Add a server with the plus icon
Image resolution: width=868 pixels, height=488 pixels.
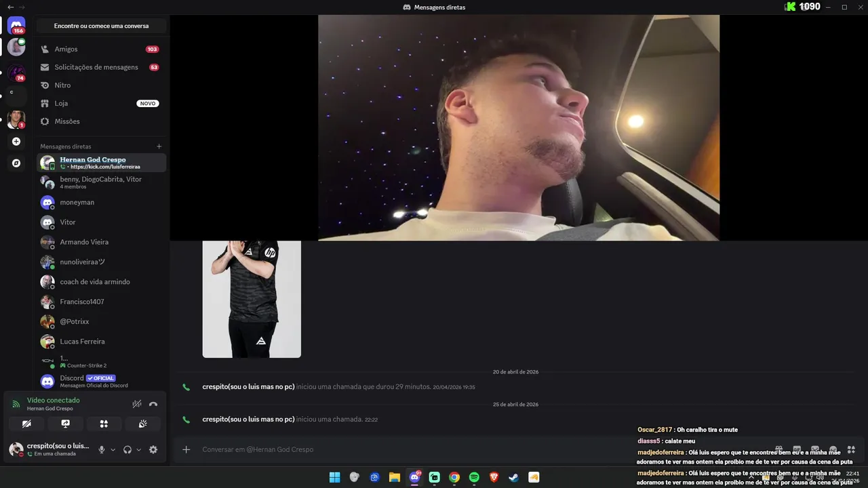tap(16, 142)
